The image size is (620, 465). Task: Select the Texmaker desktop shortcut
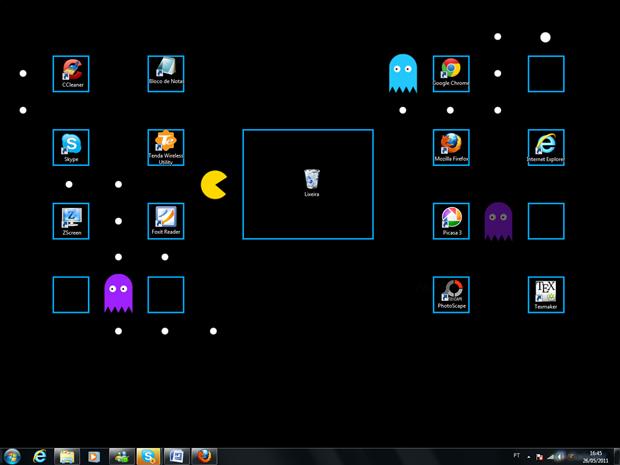point(546,295)
